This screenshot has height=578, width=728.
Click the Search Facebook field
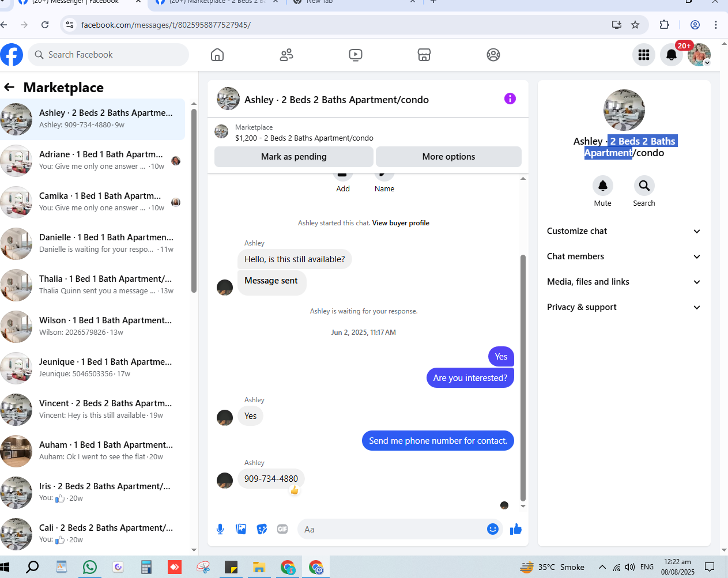click(x=108, y=55)
